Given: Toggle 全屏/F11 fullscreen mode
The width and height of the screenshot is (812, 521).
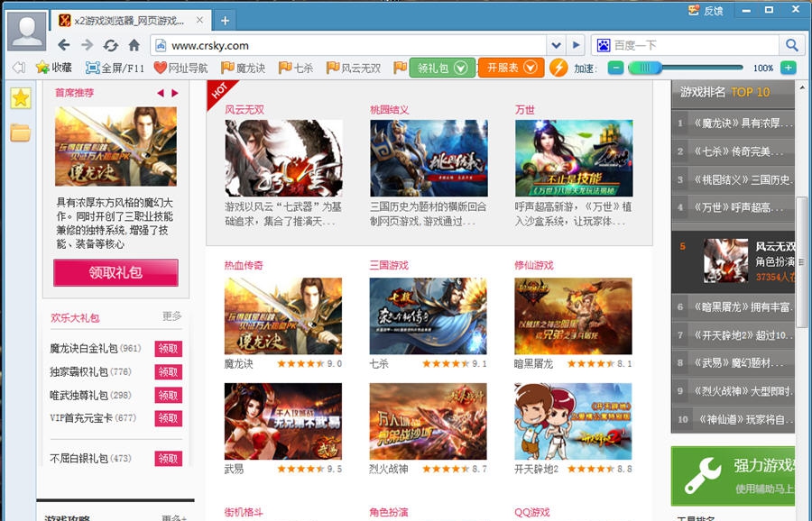Looking at the screenshot, I should point(115,68).
